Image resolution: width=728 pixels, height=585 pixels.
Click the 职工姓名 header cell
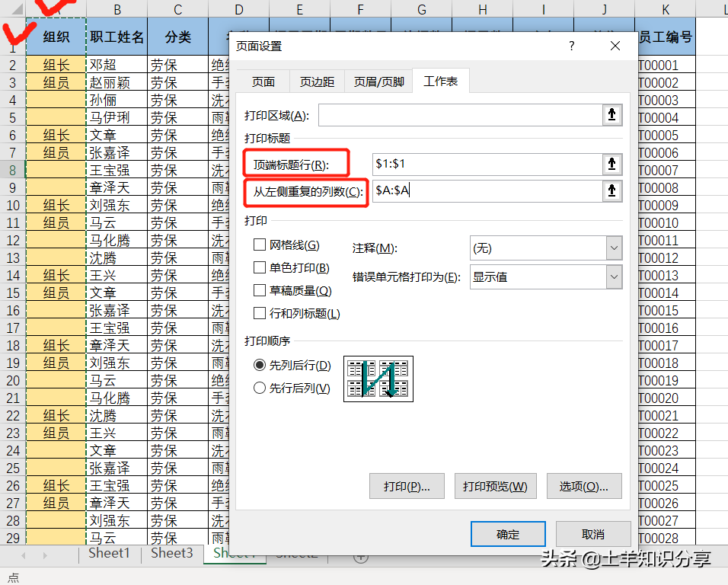point(117,37)
